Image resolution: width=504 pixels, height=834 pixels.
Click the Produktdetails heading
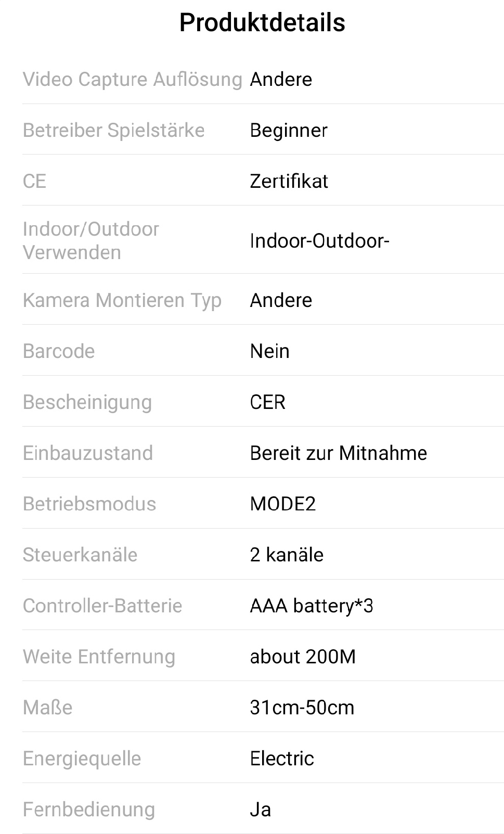tap(262, 23)
